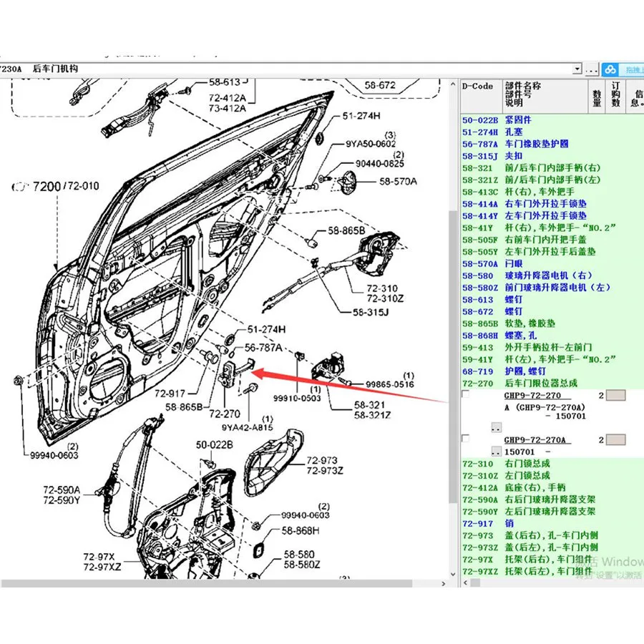Click order quantity field for GHP9-72-270
Screen dimensions: 644x644
click(615, 396)
